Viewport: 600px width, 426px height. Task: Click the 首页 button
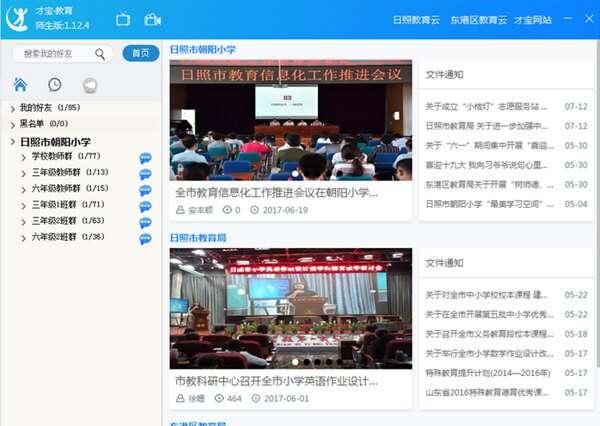tap(140, 54)
